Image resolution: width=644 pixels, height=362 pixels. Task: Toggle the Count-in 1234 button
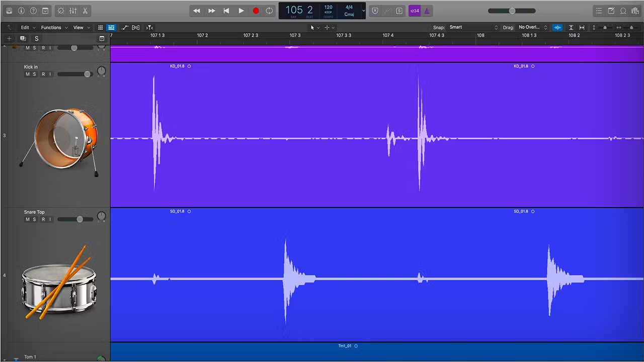click(x=414, y=11)
